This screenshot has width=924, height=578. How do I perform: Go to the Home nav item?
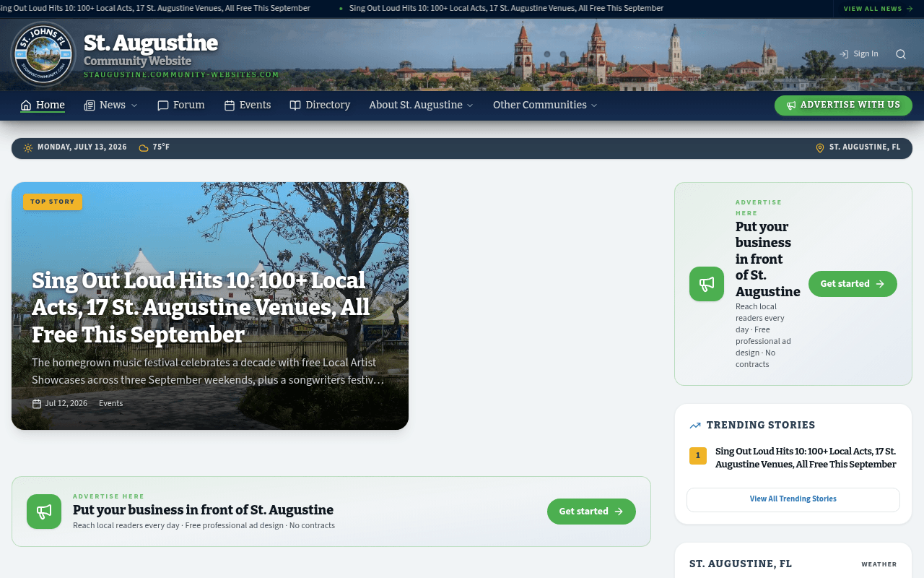(x=43, y=105)
